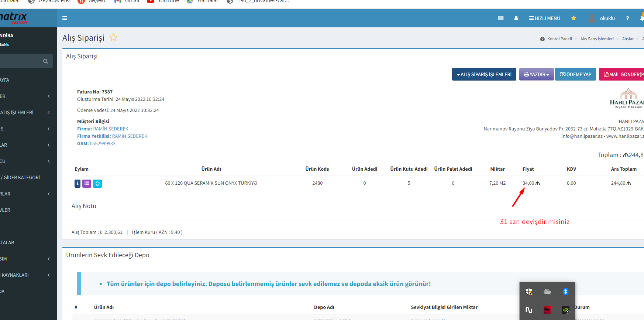
Task: Click the yellow favorites star in header
Action: tap(574, 18)
